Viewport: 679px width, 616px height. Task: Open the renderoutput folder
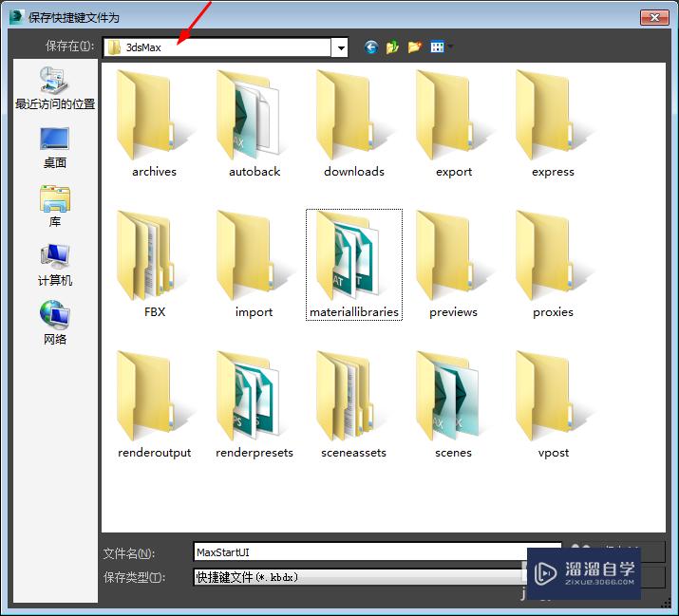point(154,405)
